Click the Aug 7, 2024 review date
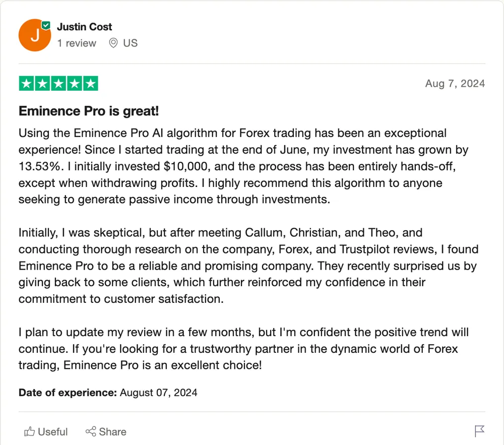 [455, 84]
